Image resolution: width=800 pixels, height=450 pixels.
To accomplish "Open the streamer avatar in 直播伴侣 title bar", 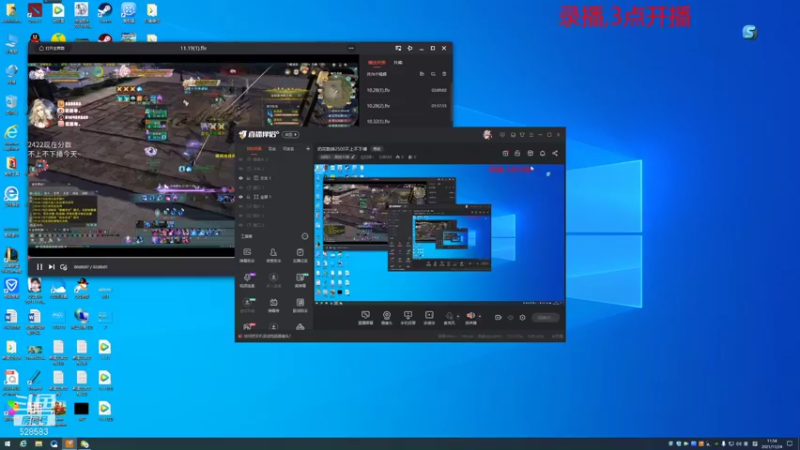I will [487, 135].
